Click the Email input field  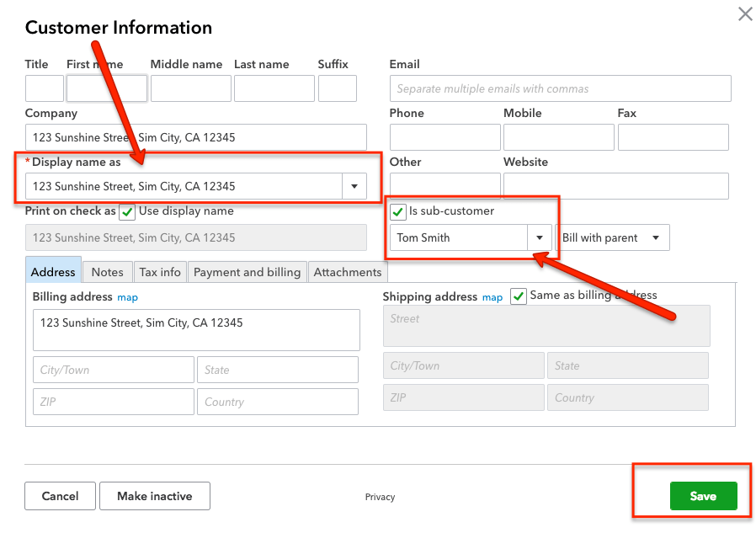560,88
